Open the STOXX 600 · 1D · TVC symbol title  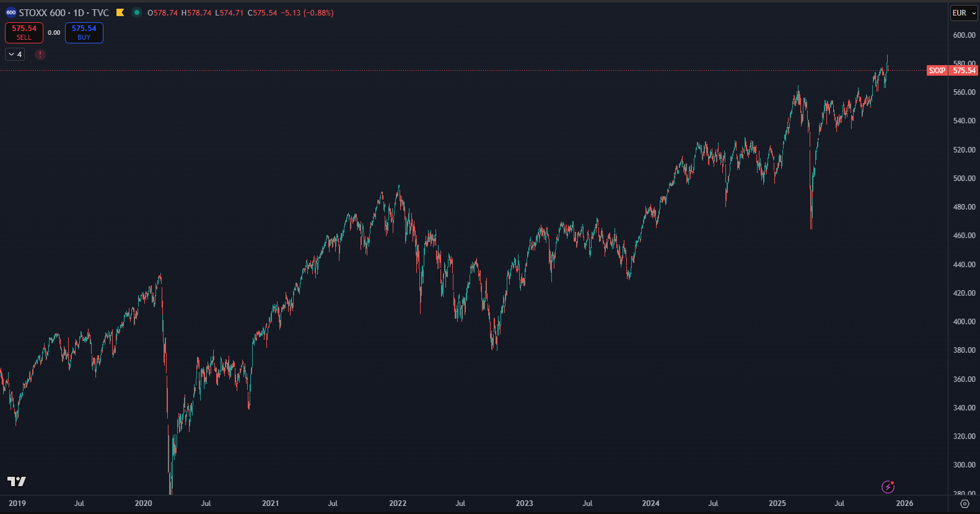(64, 12)
